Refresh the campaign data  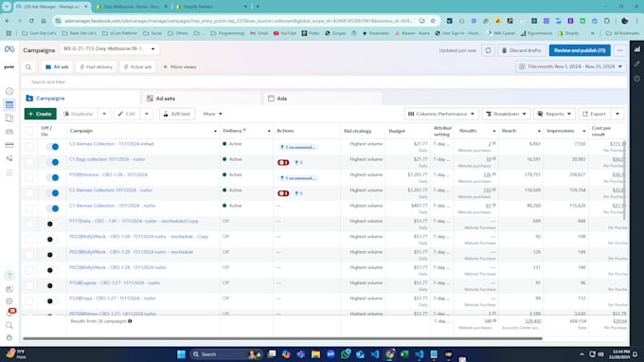488,50
